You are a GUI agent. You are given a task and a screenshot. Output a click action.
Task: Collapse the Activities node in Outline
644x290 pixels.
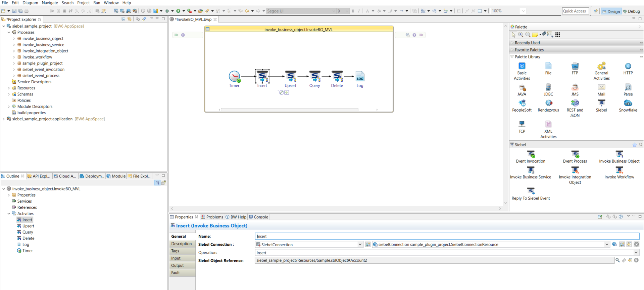9,214
